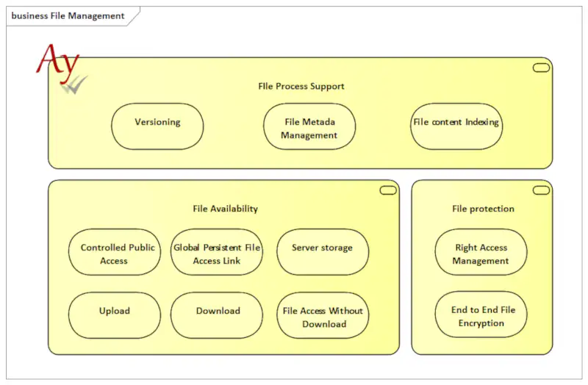Click the capability icon in File protection box
Image resolution: width=588 pixels, height=385 pixels.
pyautogui.click(x=541, y=190)
